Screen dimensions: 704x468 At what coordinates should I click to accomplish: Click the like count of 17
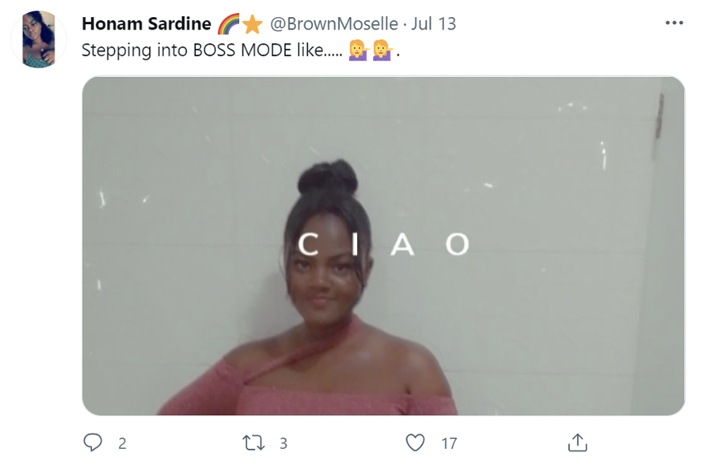(x=449, y=444)
